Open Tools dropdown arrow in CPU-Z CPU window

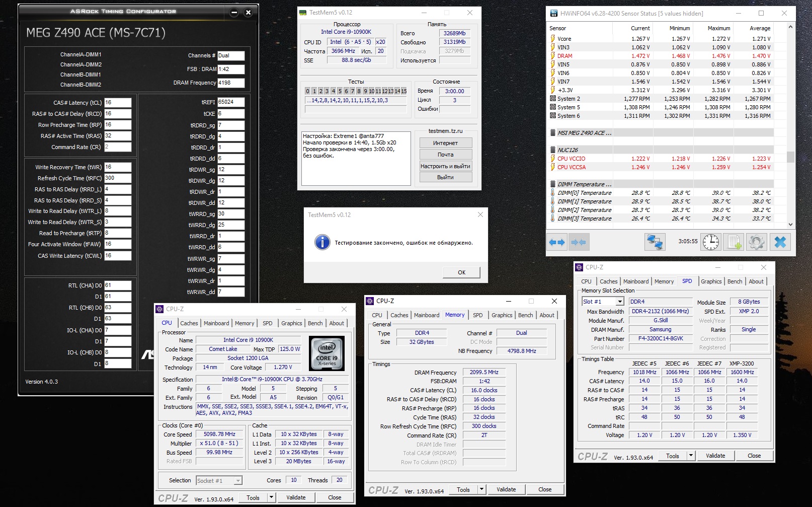(x=271, y=497)
